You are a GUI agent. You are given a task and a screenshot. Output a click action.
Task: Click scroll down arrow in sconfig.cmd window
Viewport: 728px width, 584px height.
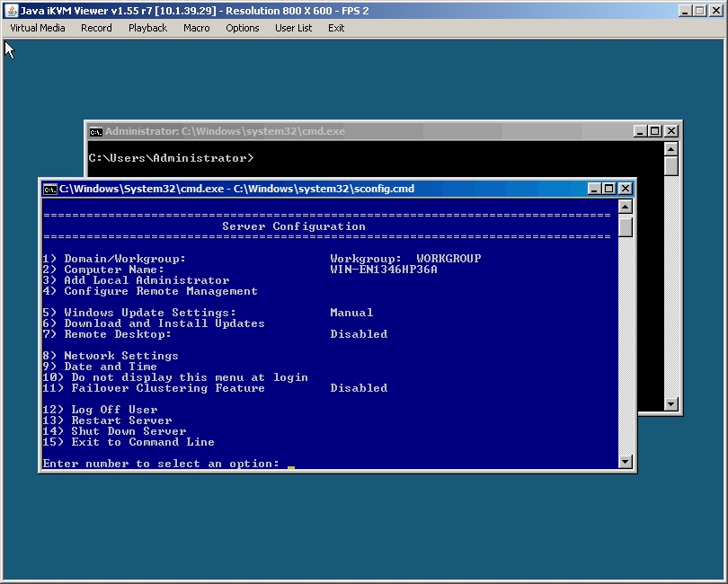[x=626, y=462]
